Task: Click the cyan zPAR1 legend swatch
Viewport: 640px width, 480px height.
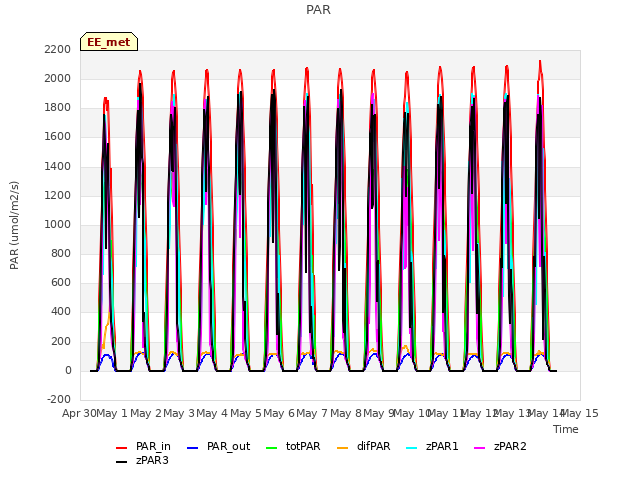Action: point(412,448)
